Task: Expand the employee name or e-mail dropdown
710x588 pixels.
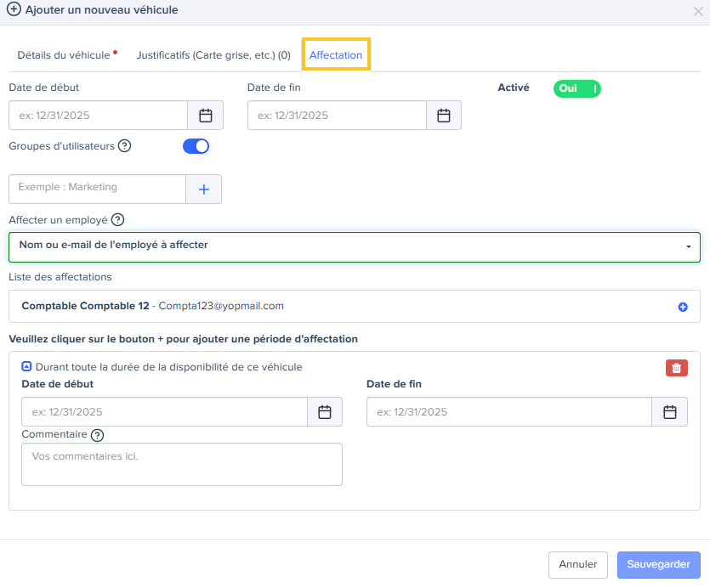Action: point(354,246)
